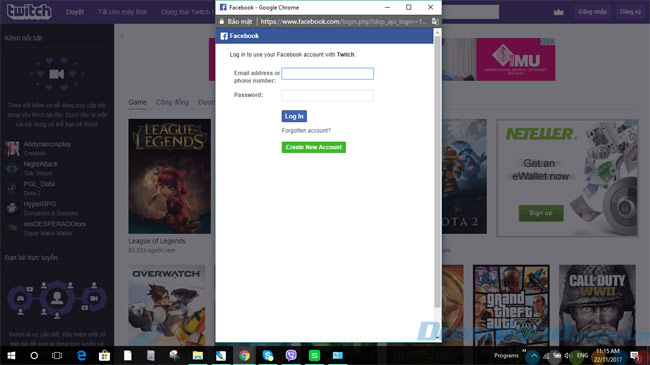Viewport: 650px width, 365px height.
Task: Open Microsoft Store from taskbar
Action: pyautogui.click(x=104, y=355)
